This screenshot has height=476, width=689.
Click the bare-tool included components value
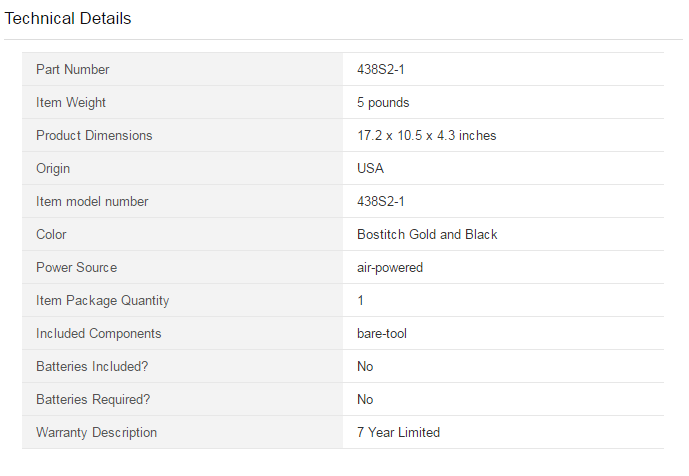382,333
